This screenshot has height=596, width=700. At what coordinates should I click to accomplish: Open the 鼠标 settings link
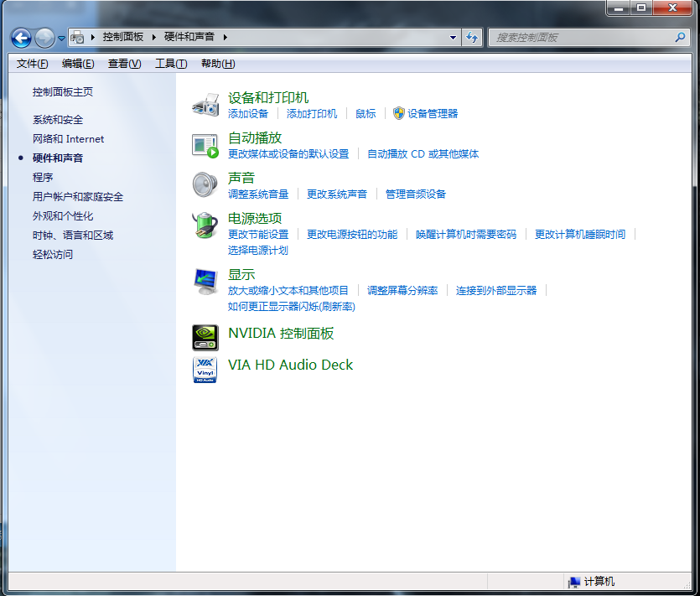coord(366,114)
